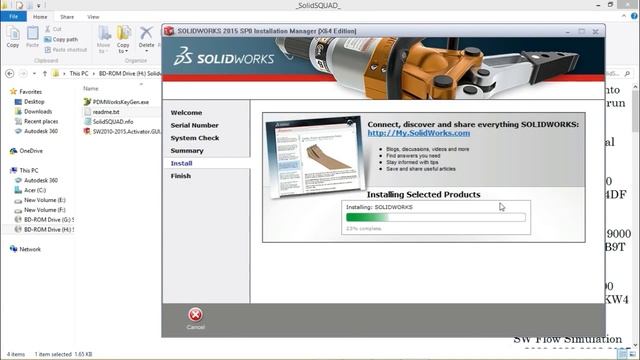Click the SOLIDWORKS installer title bar icon
The height and width of the screenshot is (360, 640).
tap(169, 31)
